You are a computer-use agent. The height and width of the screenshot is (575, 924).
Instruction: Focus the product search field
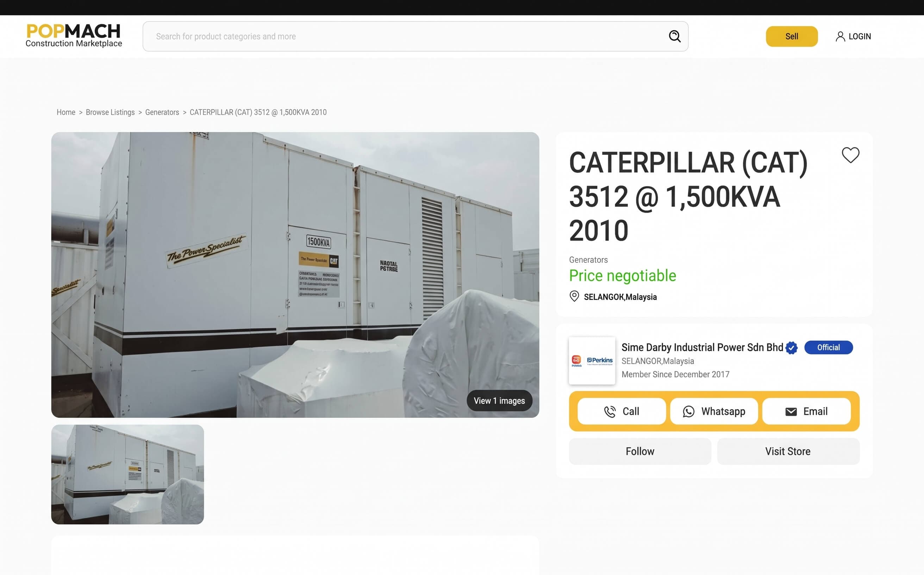(415, 37)
